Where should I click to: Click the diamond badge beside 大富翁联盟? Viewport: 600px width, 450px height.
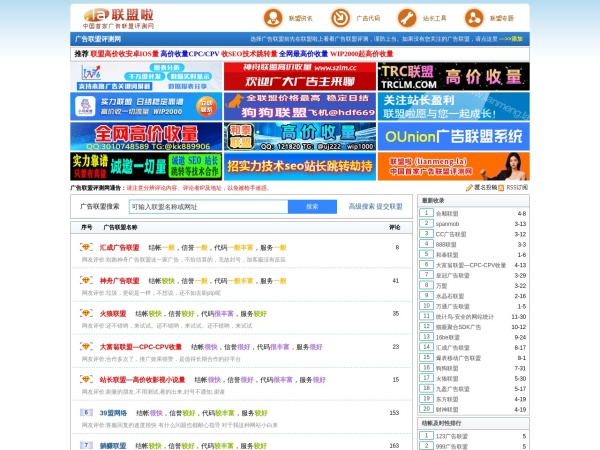click(86, 347)
